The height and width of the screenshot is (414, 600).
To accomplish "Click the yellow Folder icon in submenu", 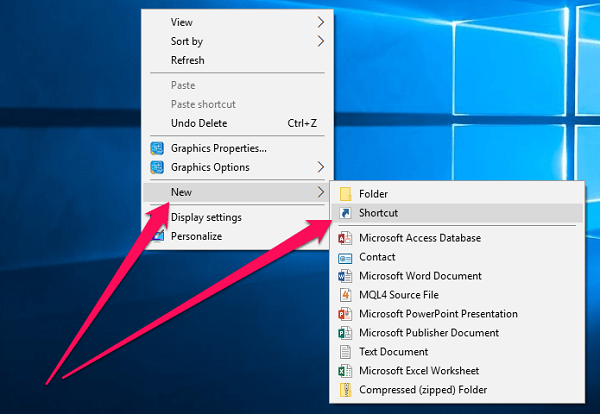I will click(x=345, y=194).
